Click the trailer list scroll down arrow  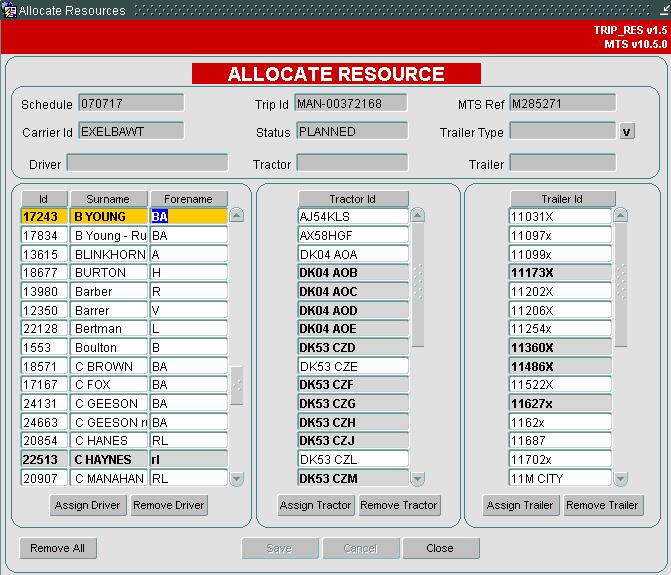[621, 478]
